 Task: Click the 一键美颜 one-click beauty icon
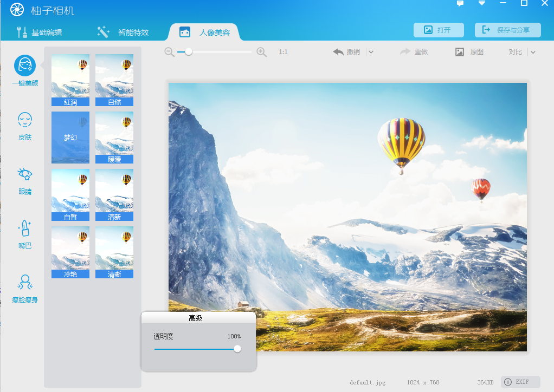[25, 66]
